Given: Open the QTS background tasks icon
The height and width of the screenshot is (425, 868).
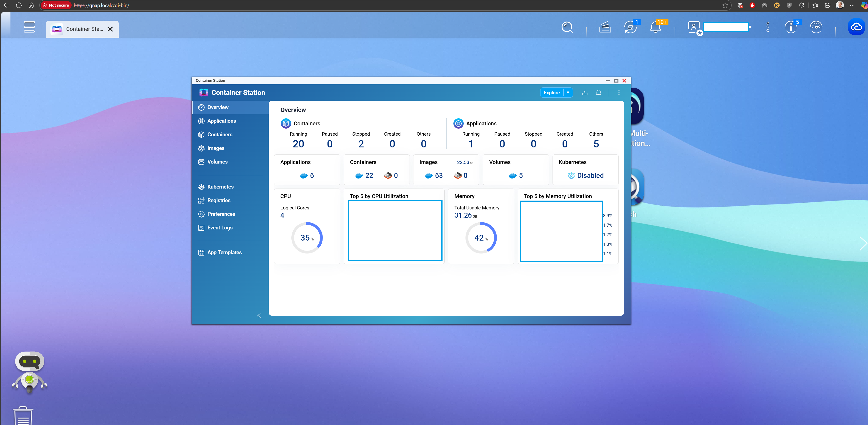Looking at the screenshot, I should pos(630,28).
